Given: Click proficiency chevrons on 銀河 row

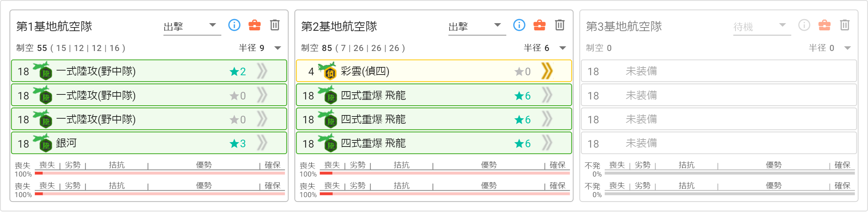Looking at the screenshot, I should [262, 143].
